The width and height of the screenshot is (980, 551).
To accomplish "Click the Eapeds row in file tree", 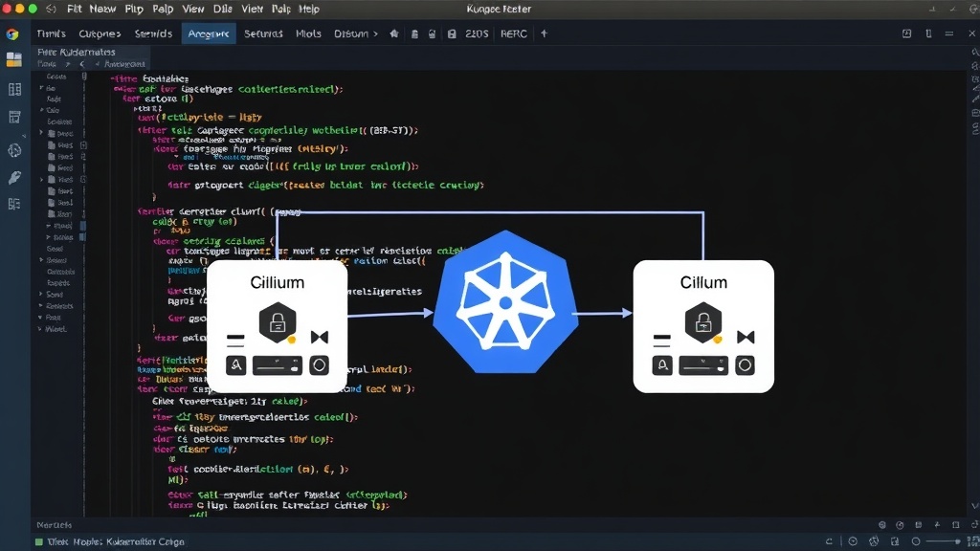I will coord(58,283).
